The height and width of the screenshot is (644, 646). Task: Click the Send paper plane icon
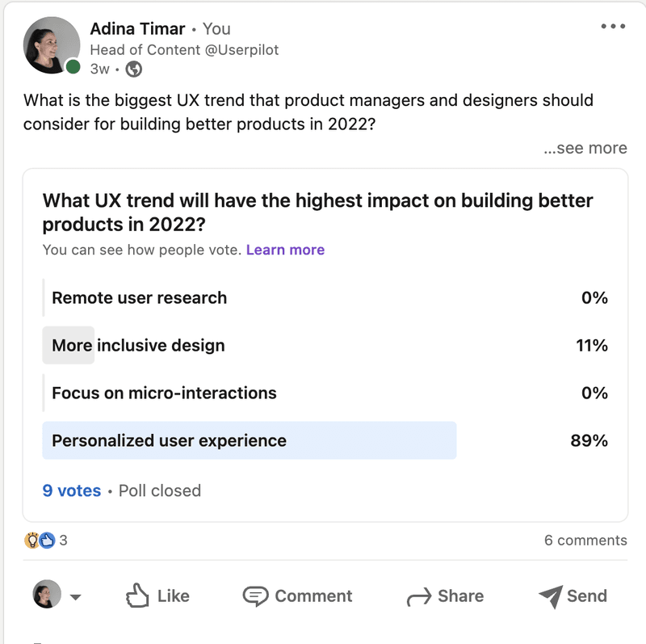click(x=550, y=596)
